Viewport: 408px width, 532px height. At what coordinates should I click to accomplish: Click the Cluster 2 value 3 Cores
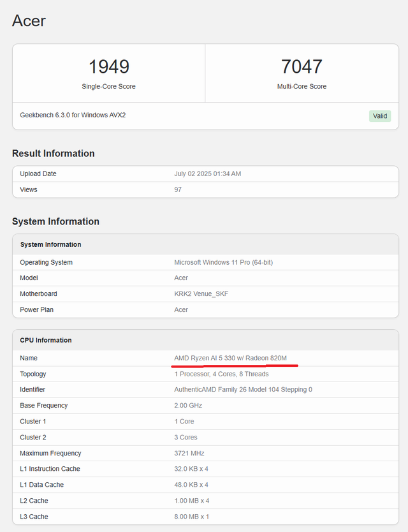coord(186,438)
